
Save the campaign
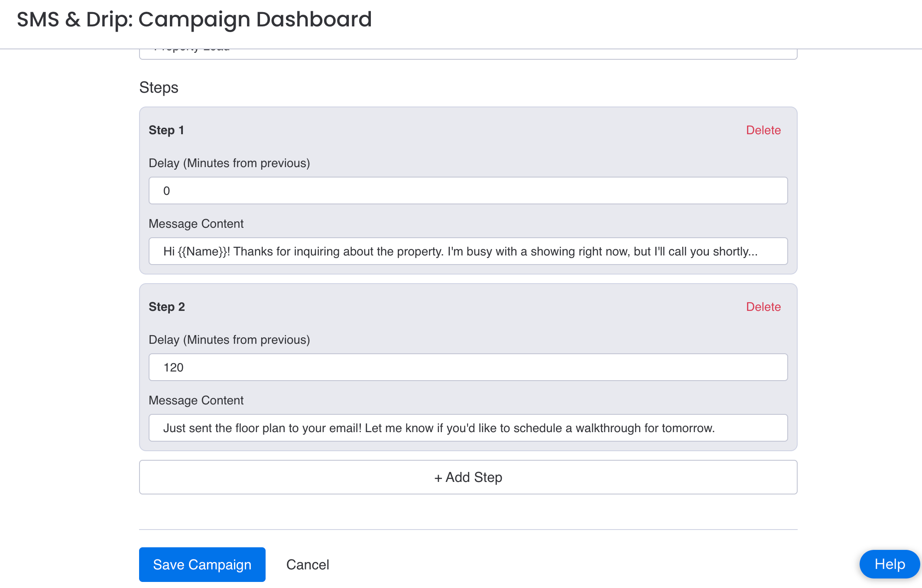click(202, 564)
